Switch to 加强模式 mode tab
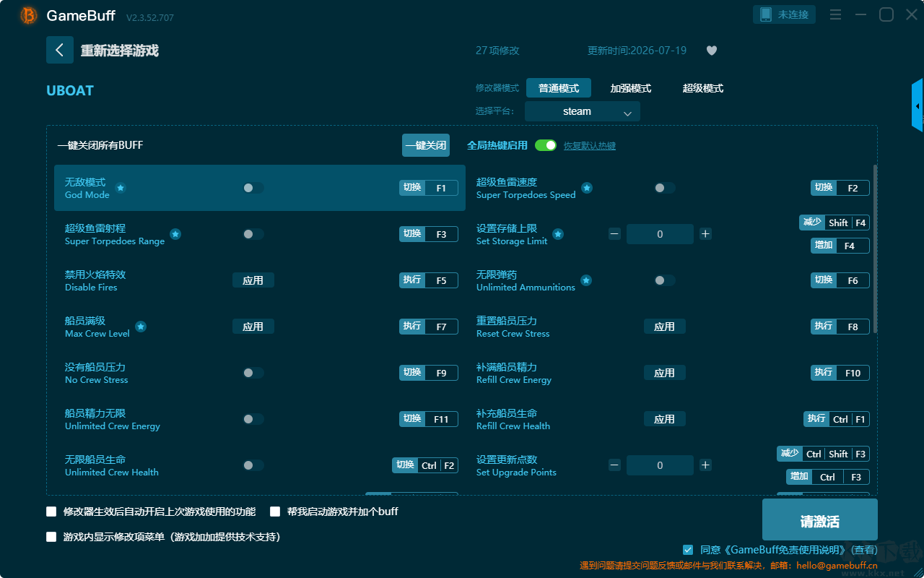The image size is (924, 578). point(631,88)
